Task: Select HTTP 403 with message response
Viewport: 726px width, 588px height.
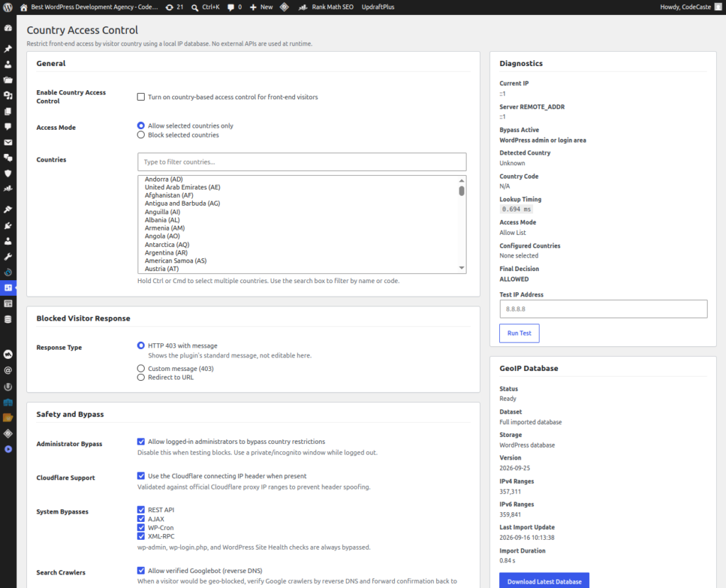Action: click(x=141, y=345)
